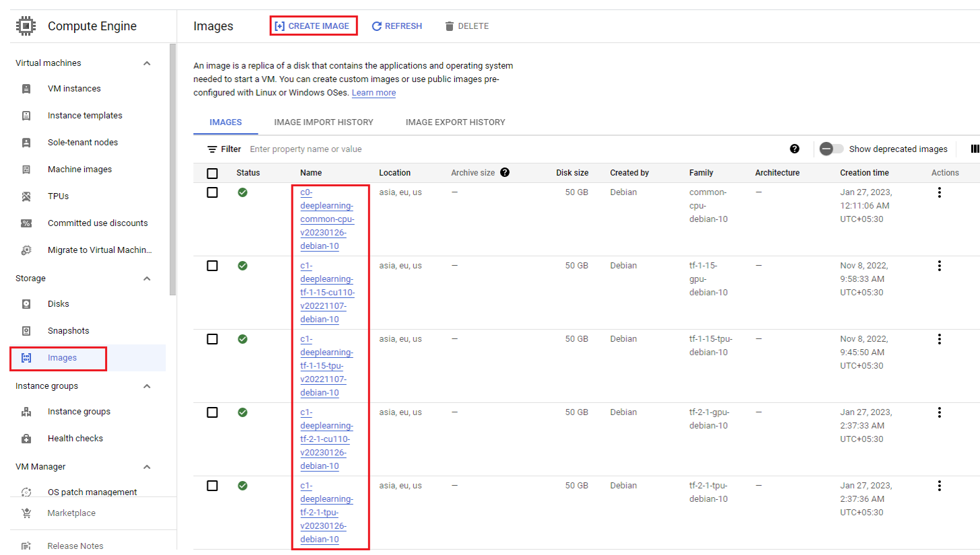The height and width of the screenshot is (555, 980).
Task: Collapse the Virtual machines section
Action: (x=147, y=63)
